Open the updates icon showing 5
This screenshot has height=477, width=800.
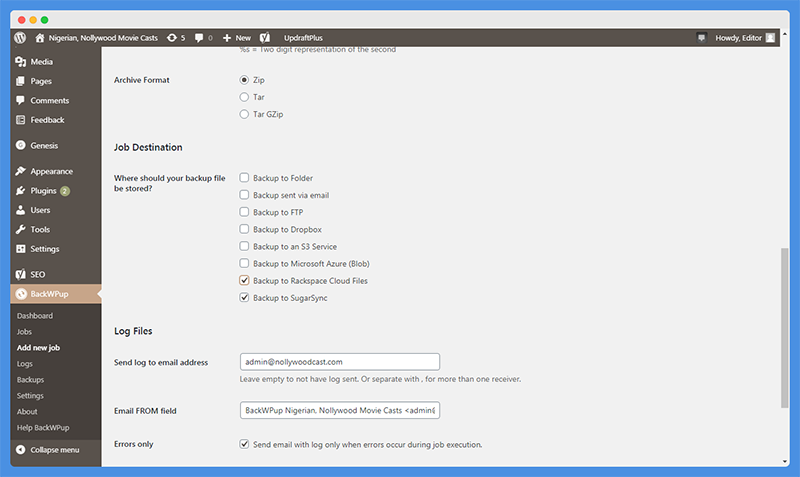click(172, 38)
